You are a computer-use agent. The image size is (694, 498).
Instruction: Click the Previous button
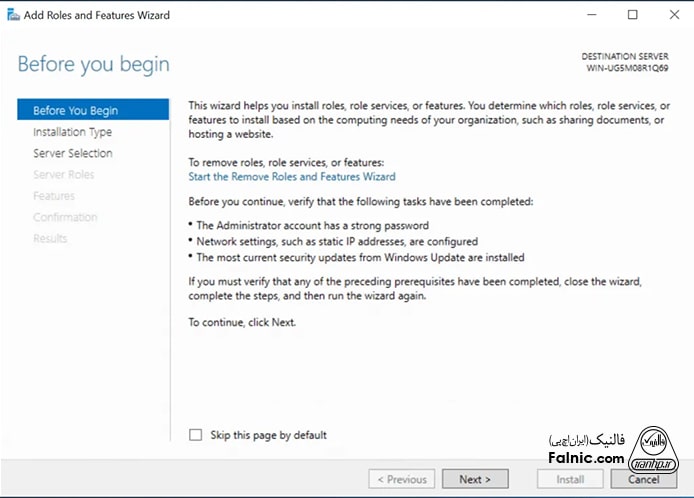(x=402, y=479)
